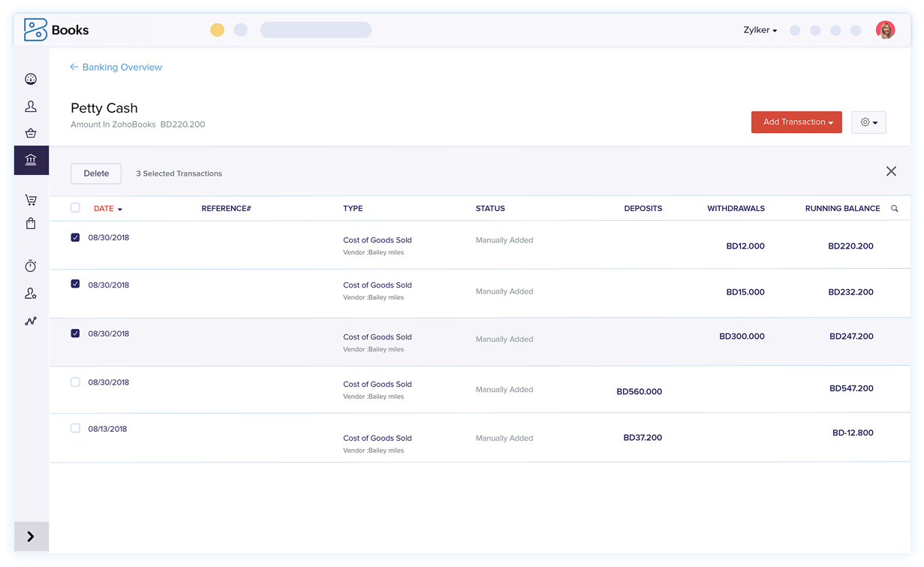Open the Sales cart icon in sidebar
The height and width of the screenshot is (567, 924).
pos(31,200)
